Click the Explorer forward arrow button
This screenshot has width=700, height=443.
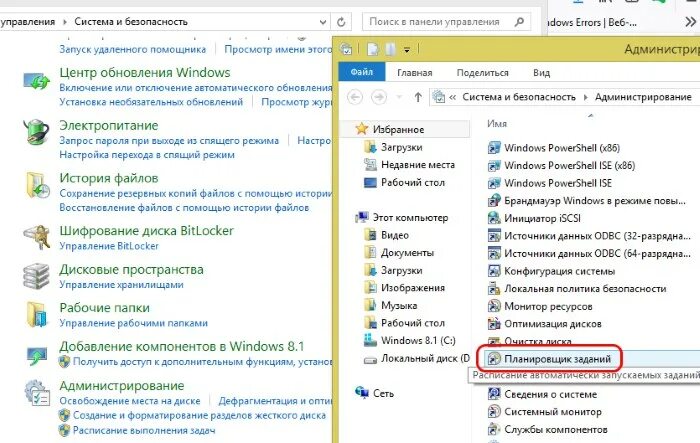379,97
